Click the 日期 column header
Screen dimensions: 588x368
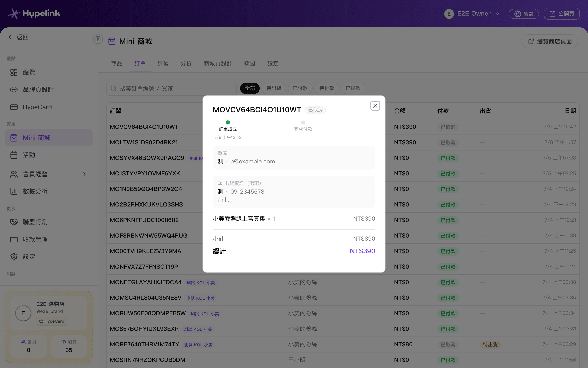[570, 111]
